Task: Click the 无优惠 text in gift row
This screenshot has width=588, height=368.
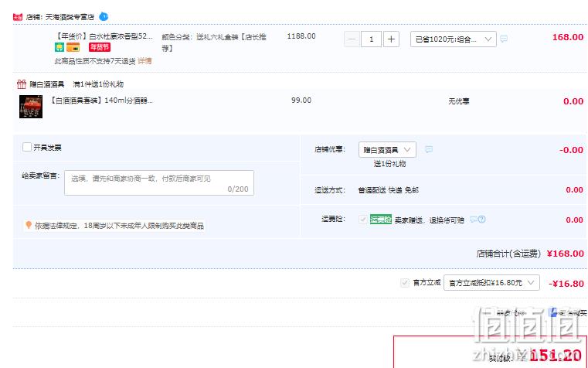Action: pyautogui.click(x=459, y=101)
